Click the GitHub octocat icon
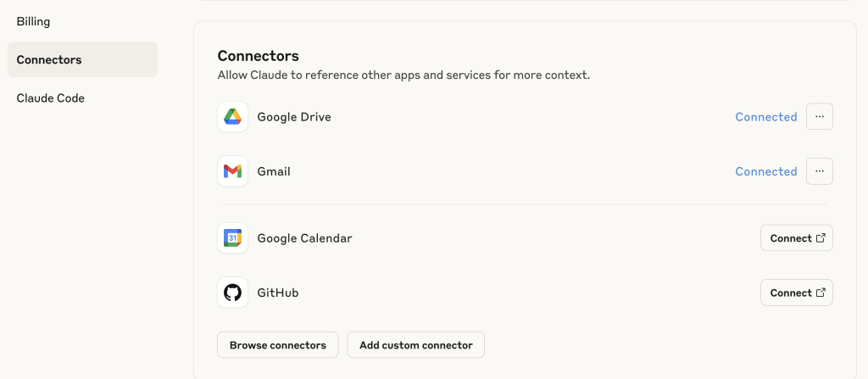Image resolution: width=868 pixels, height=379 pixels. [232, 293]
